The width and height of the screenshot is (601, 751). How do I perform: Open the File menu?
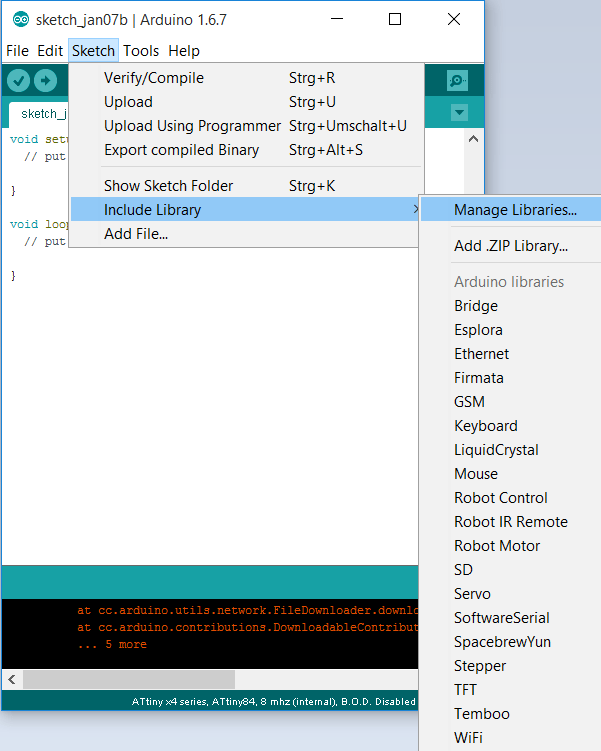coord(18,51)
